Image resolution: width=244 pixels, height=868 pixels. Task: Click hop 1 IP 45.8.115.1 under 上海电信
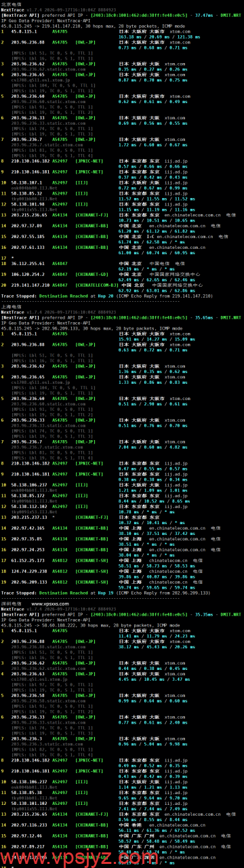tap(24, 334)
